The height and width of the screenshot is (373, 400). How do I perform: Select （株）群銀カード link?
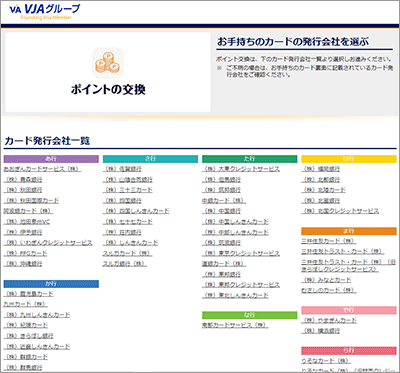(x=26, y=357)
